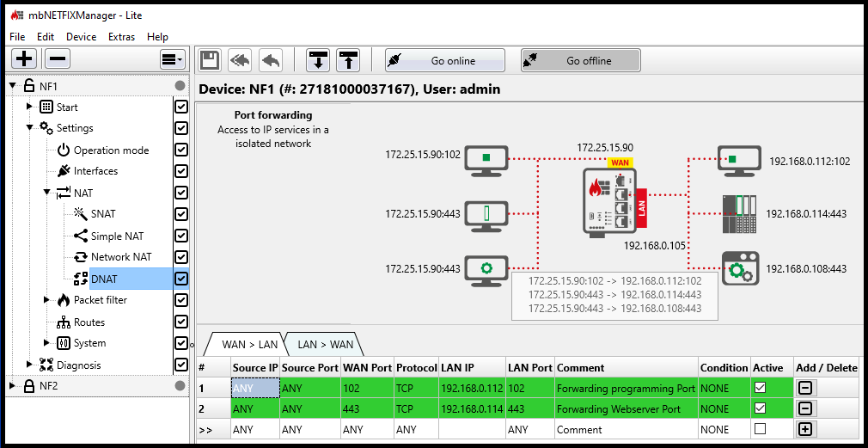Click the NF2 locked padlock icon
This screenshot has height=448, width=868.
coord(28,385)
